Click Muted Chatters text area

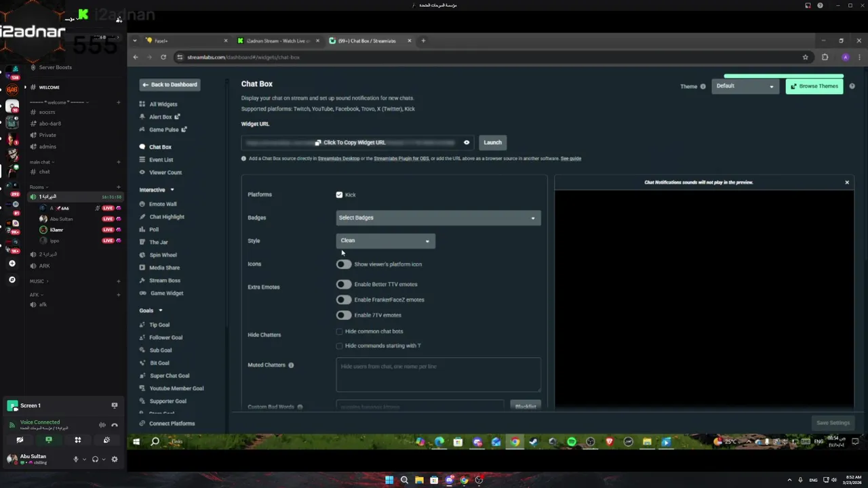[x=438, y=375]
